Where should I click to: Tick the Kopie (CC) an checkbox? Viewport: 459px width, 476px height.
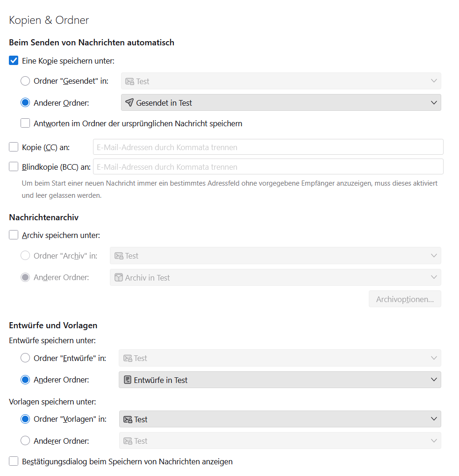pyautogui.click(x=14, y=147)
